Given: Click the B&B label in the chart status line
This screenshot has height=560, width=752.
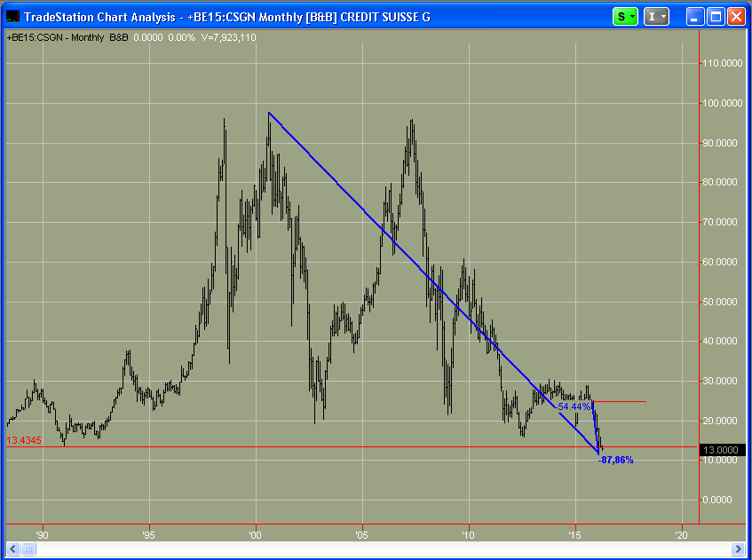Looking at the screenshot, I should [119, 37].
